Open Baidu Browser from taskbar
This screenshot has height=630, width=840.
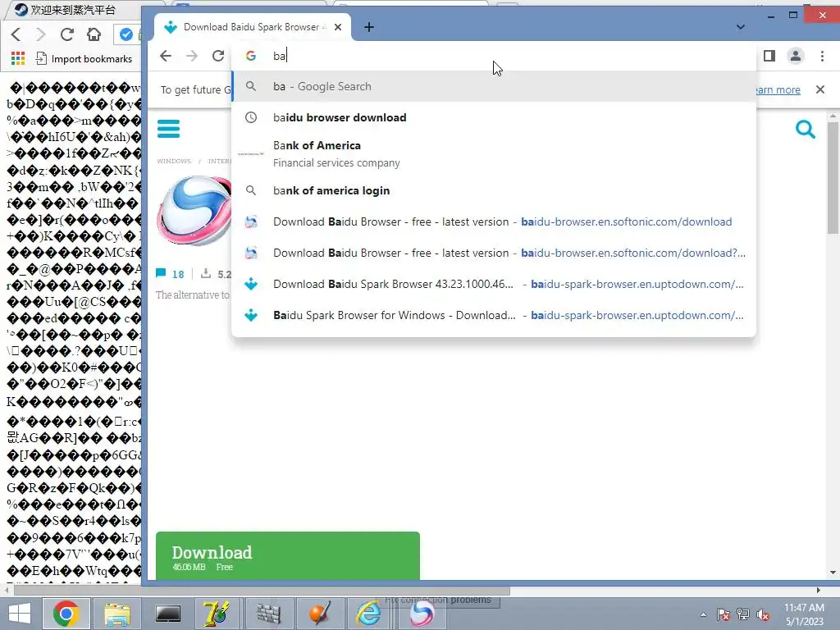point(422,614)
